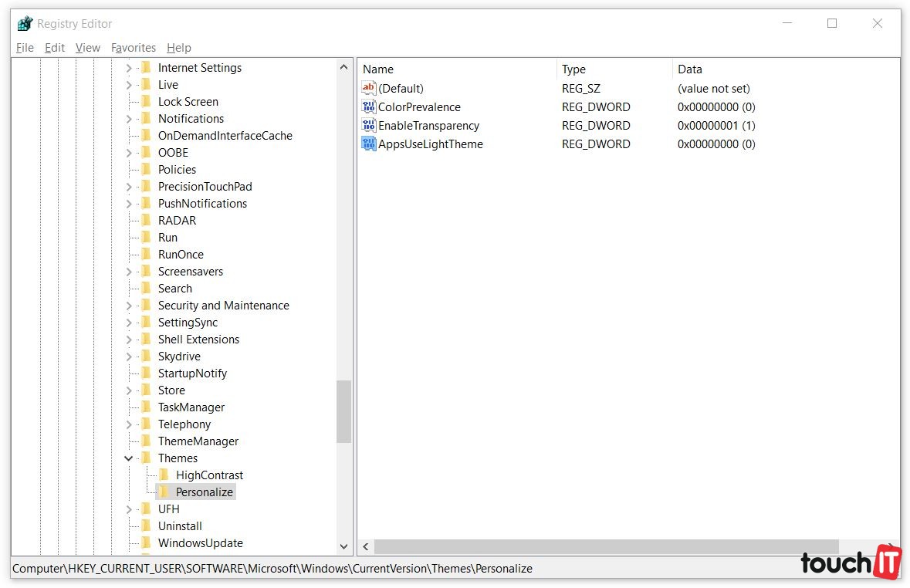The height and width of the screenshot is (588, 910).
Task: Click the (Default) string value icon
Action: (368, 89)
